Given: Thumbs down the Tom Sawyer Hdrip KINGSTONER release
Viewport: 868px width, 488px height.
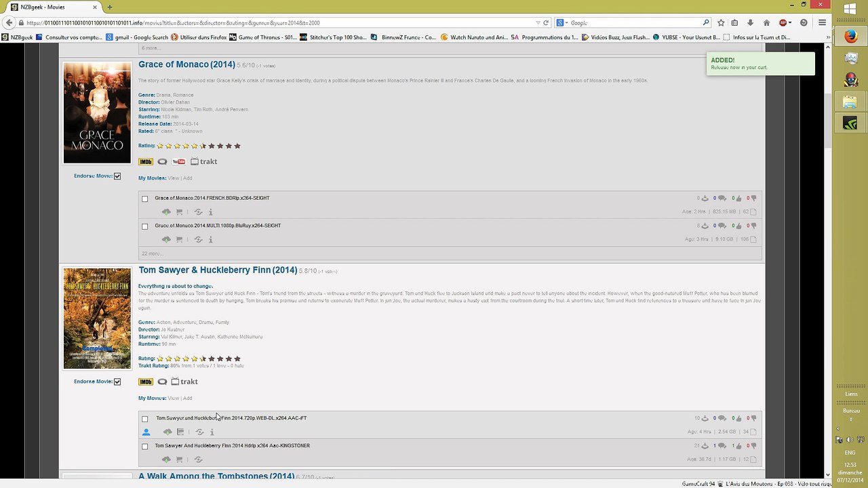Looking at the screenshot, I should coord(753,446).
